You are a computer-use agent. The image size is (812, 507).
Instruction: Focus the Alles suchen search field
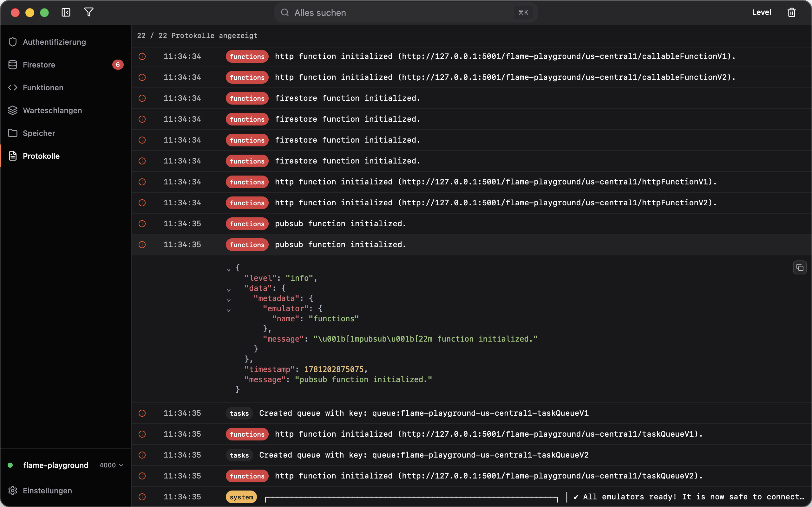point(406,12)
